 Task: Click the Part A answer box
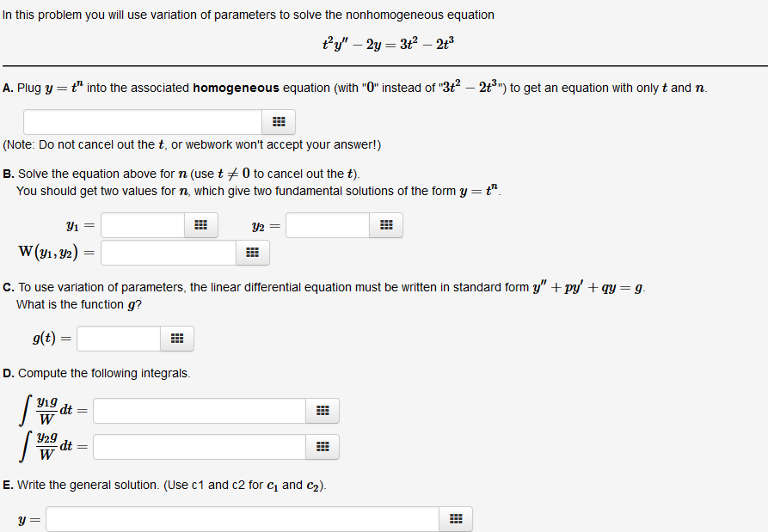[142, 121]
